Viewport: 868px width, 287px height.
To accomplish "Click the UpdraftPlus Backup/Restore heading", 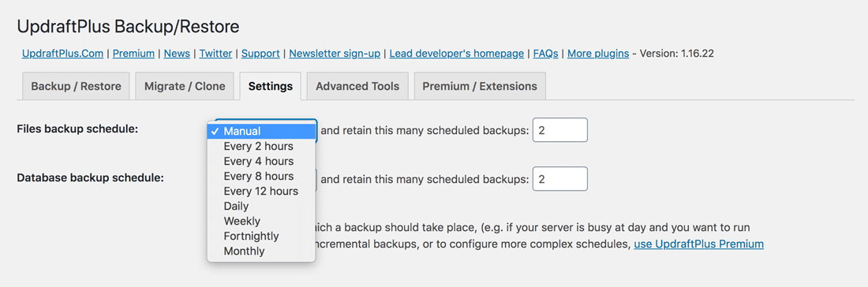I will (129, 26).
